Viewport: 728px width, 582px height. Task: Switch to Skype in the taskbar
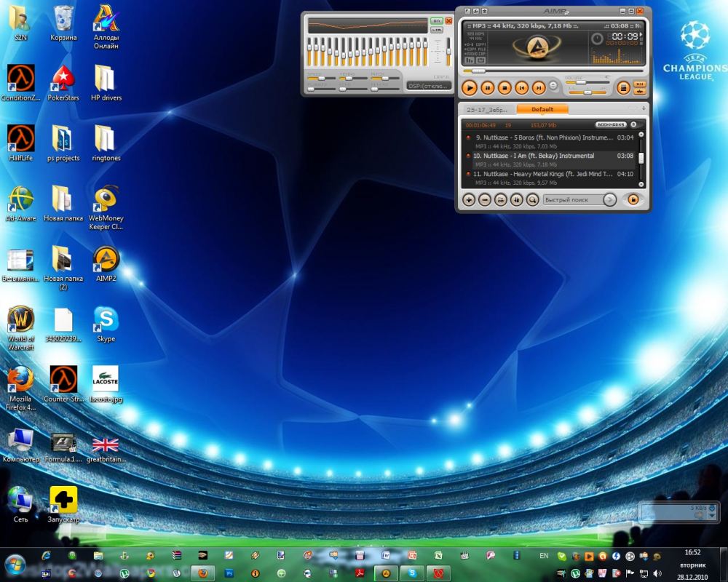[412, 573]
